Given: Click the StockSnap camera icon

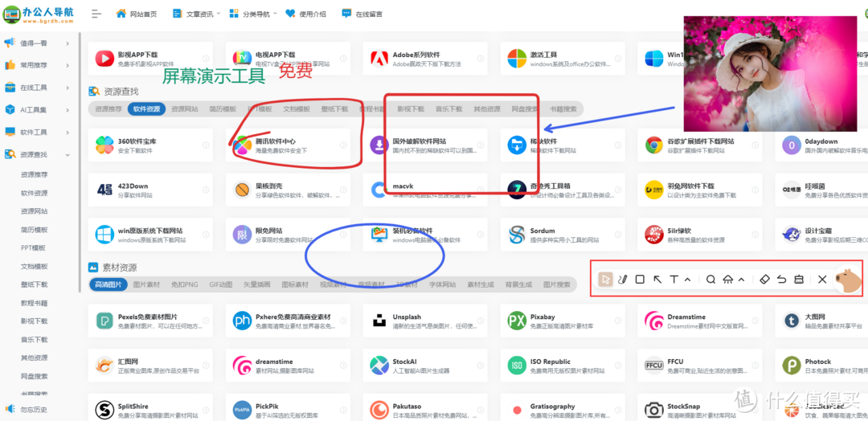Looking at the screenshot, I should (x=653, y=411).
